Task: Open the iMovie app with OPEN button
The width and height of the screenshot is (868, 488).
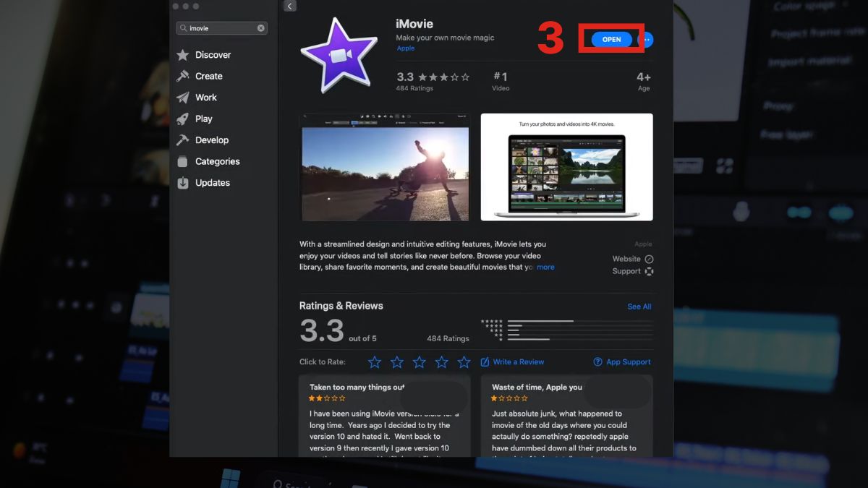Action: pos(611,40)
